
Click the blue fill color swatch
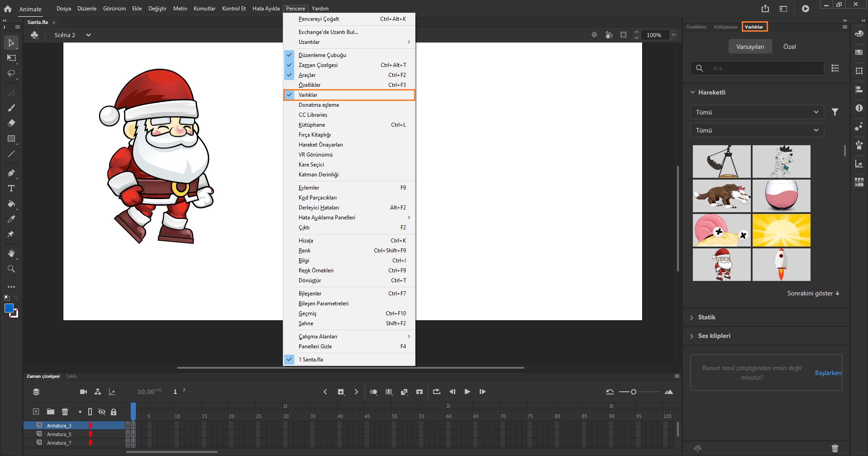(x=9, y=309)
